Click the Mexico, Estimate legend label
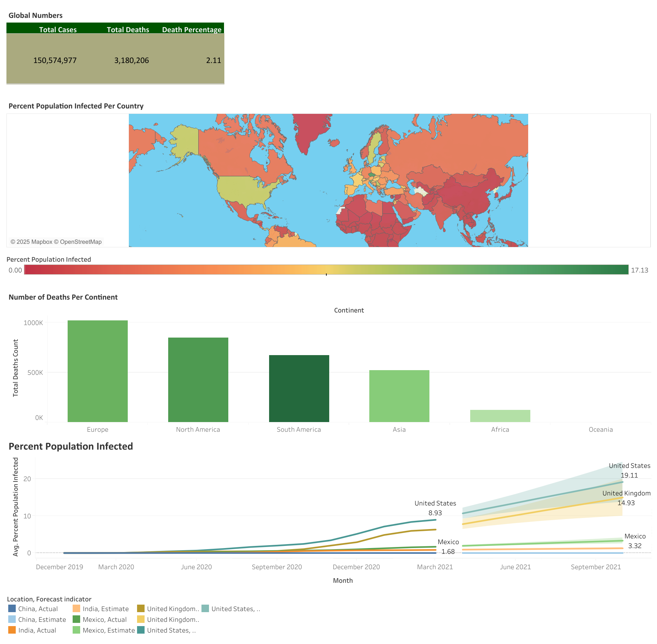 tap(109, 630)
